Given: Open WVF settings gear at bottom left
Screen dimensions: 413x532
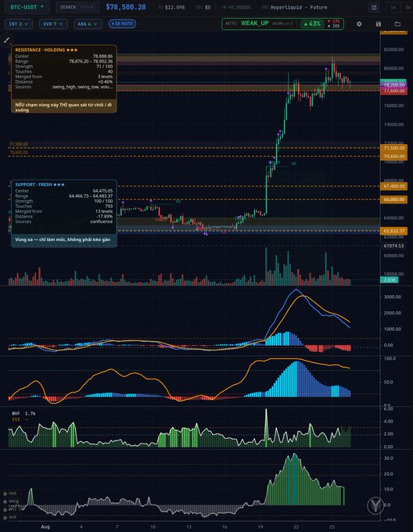Looking at the screenshot, I should click(x=5, y=517).
